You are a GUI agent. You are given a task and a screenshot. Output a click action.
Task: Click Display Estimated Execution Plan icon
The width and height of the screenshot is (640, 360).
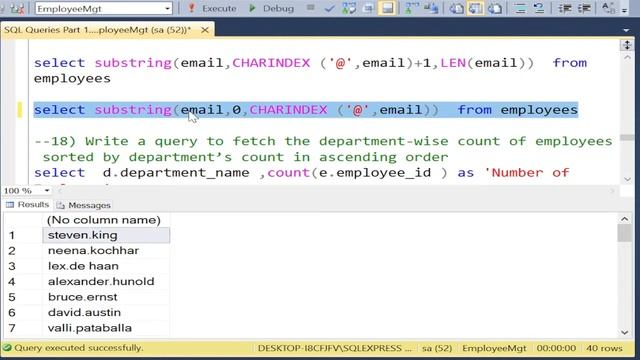pos(349,8)
